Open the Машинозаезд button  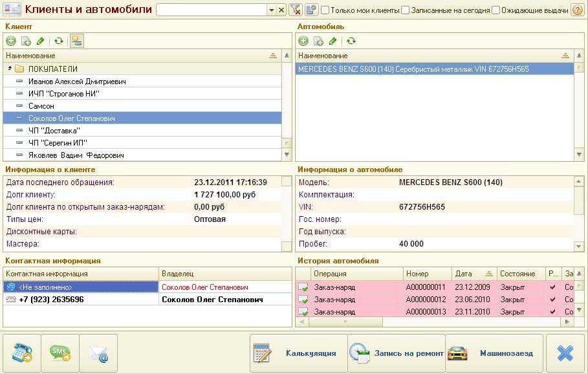click(x=494, y=353)
